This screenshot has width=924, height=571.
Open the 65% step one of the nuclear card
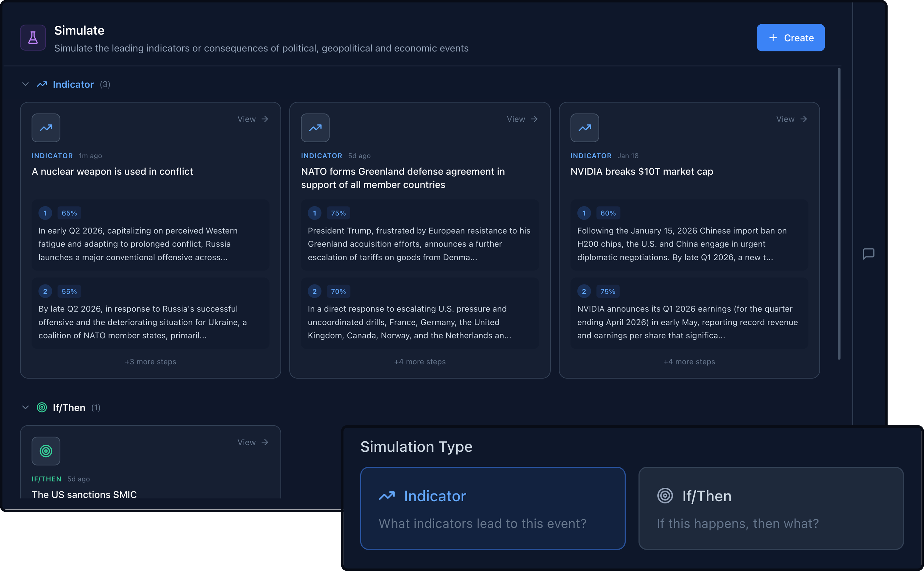(x=150, y=235)
